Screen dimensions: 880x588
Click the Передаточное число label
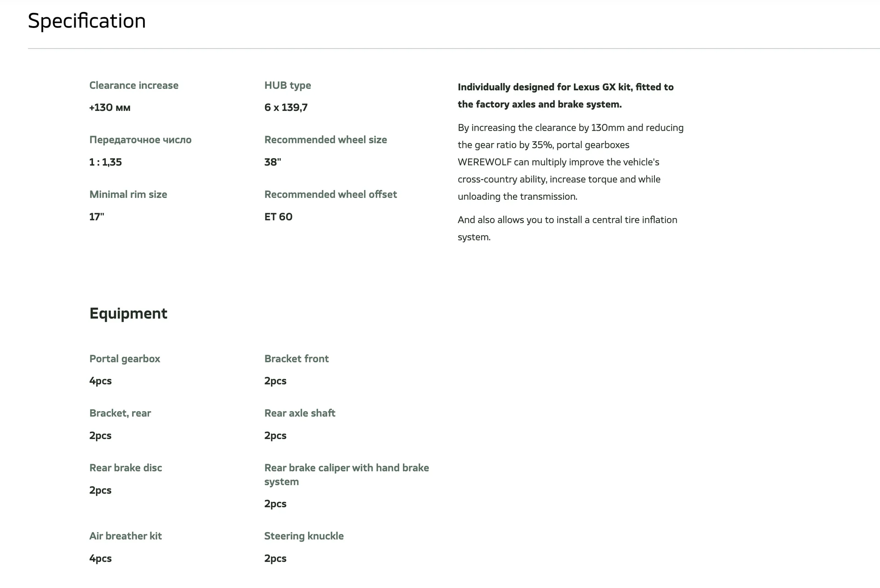[140, 140]
